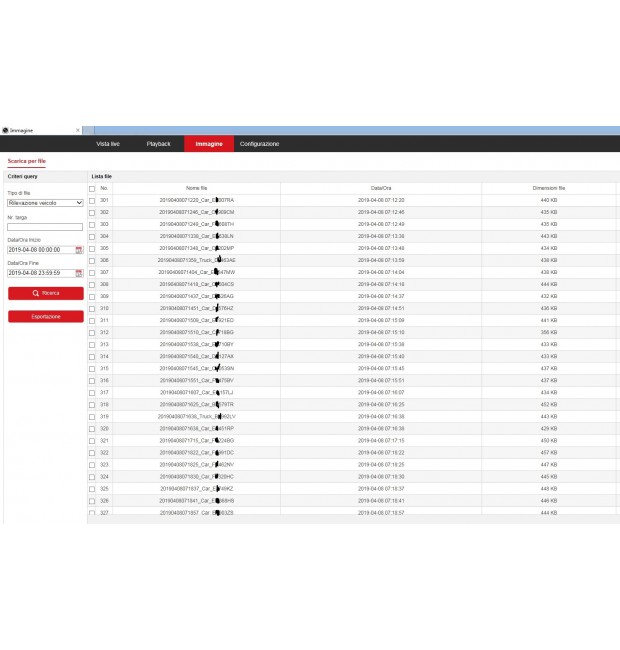Click the Immagine browser tab favicon
Image resolution: width=620 pixels, height=650 pixels.
(x=4, y=130)
